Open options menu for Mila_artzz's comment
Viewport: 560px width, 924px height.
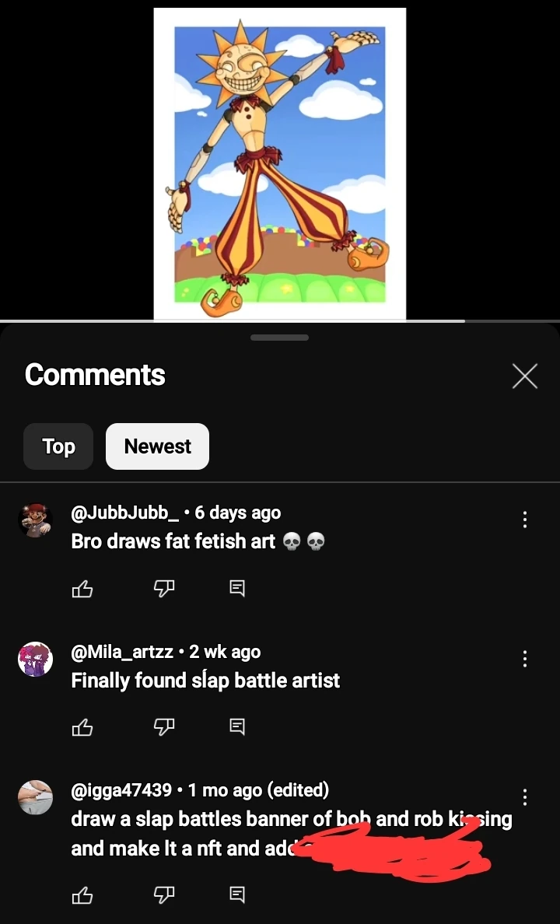click(x=524, y=658)
